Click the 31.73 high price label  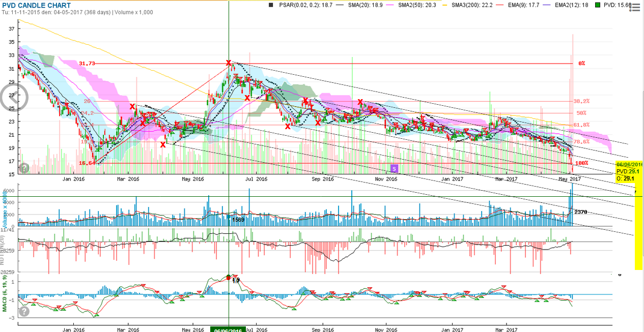87,64
